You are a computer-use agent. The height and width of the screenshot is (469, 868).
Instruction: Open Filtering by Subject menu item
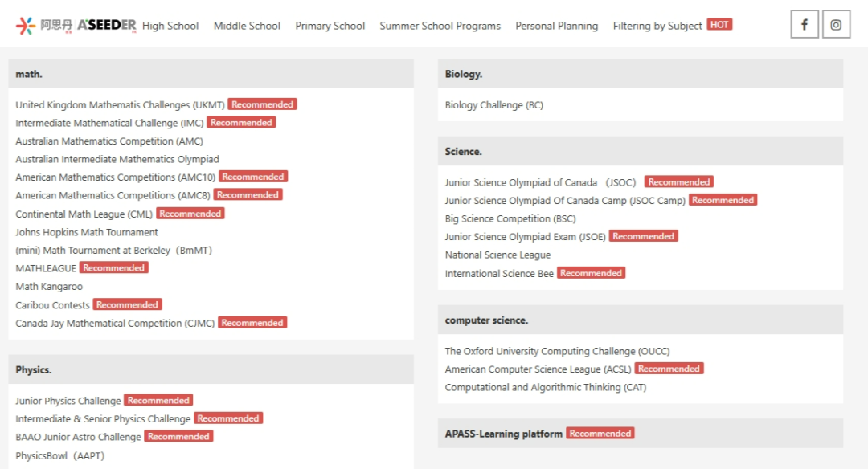click(657, 26)
